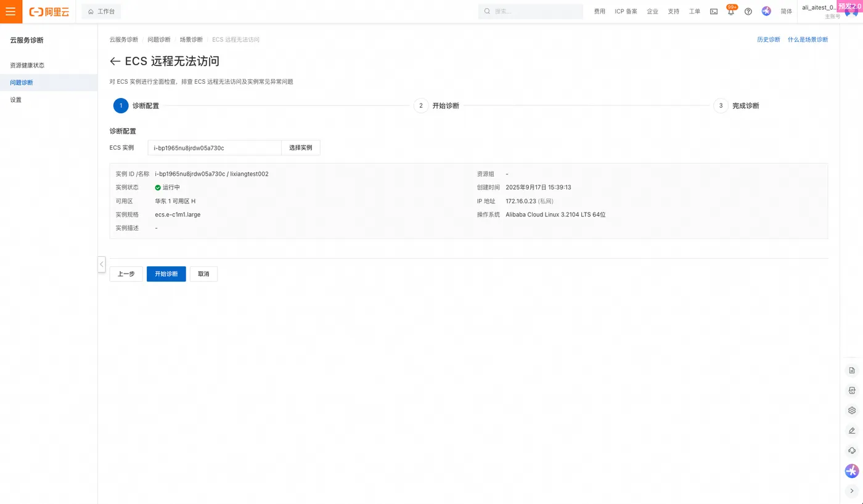Click ecs.e-c1m1.large spec value
The width and height of the screenshot is (863, 504).
(178, 215)
